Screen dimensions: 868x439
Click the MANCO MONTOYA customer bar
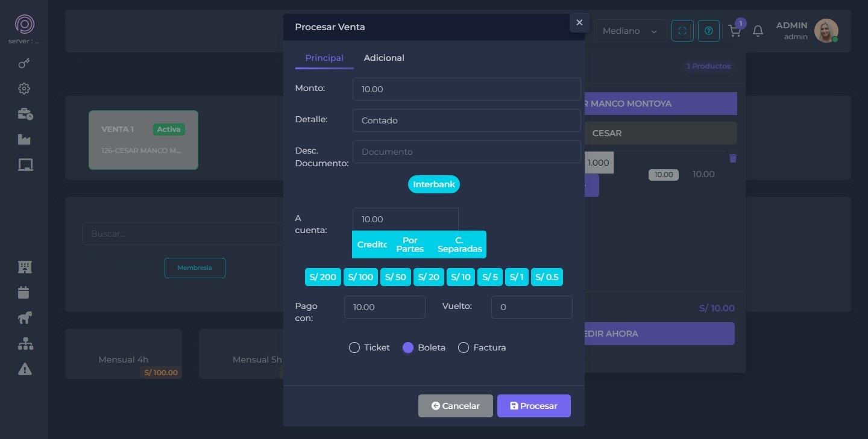pyautogui.click(x=661, y=104)
